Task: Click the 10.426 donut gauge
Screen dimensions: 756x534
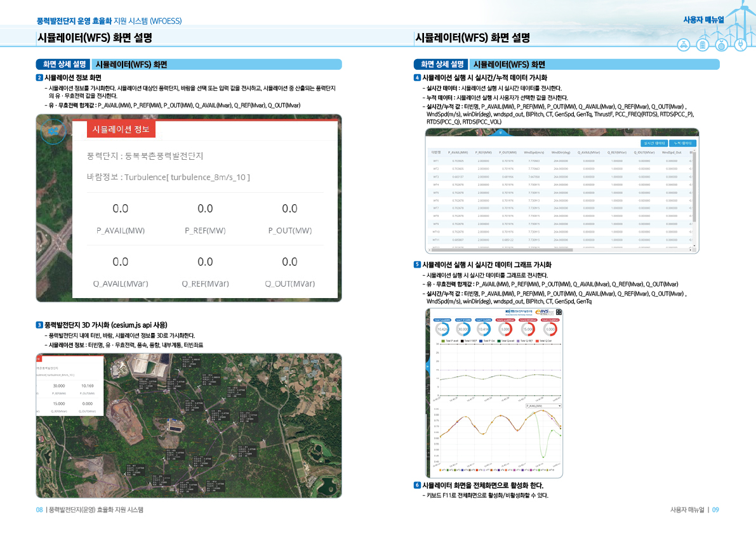Action: 442,329
